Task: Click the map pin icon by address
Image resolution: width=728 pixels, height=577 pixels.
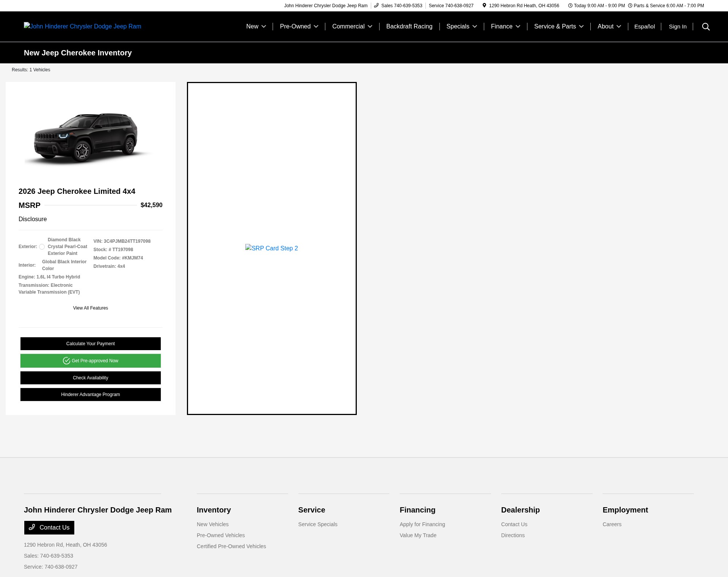Action: [484, 5]
